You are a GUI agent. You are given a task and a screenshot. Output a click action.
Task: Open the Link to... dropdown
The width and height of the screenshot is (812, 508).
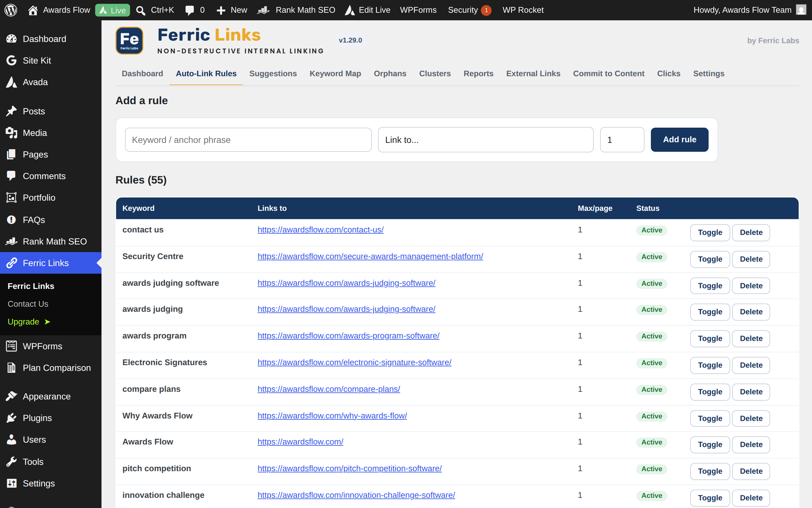[x=486, y=140]
